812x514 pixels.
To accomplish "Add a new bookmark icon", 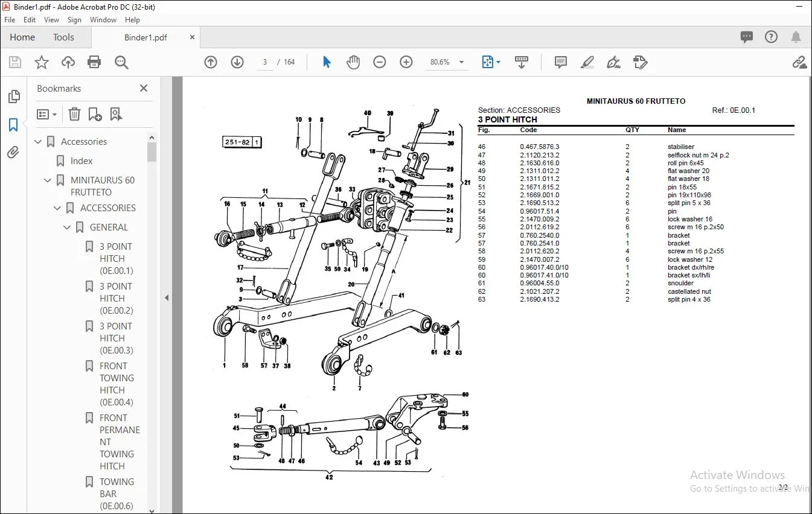I will click(95, 114).
